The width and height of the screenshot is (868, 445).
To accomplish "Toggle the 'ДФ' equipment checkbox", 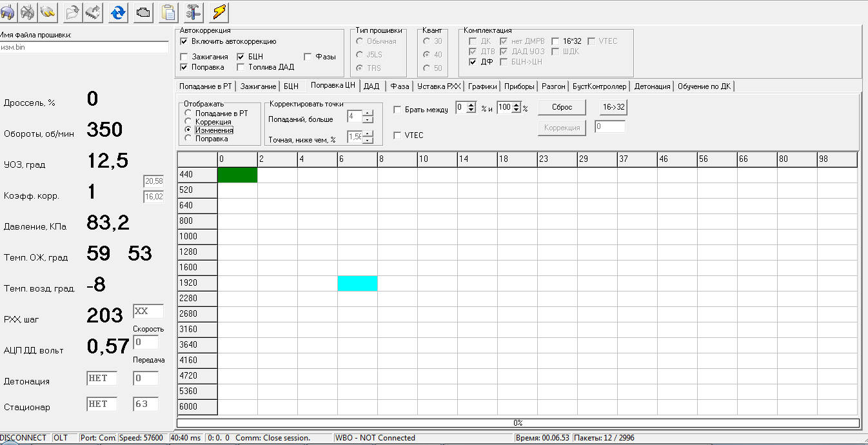I will click(x=473, y=62).
